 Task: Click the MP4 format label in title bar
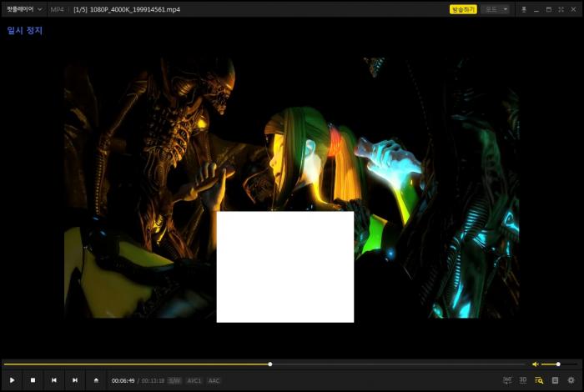57,10
